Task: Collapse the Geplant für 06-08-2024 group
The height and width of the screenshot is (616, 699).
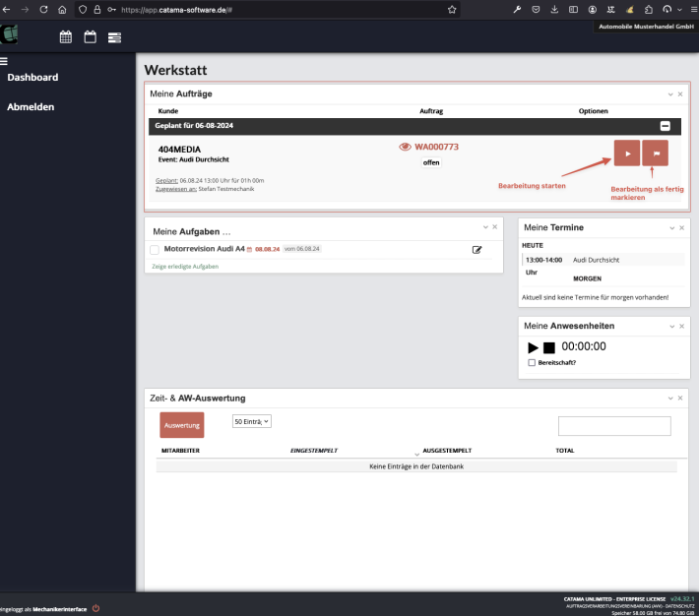Action: coord(666,126)
